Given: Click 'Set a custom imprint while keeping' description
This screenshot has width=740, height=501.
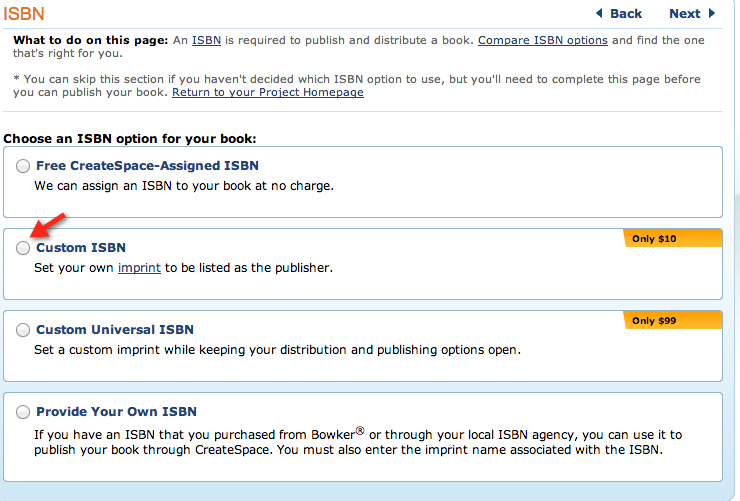Looking at the screenshot, I should [x=277, y=350].
